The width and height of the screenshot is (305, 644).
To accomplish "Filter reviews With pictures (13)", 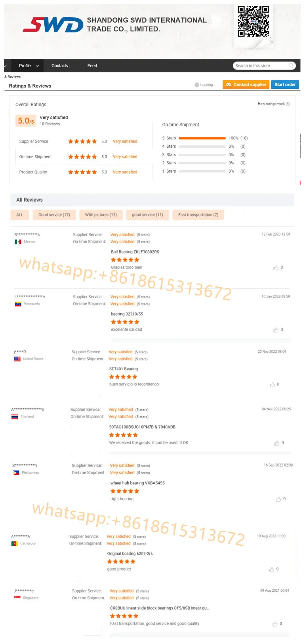I will [x=101, y=215].
